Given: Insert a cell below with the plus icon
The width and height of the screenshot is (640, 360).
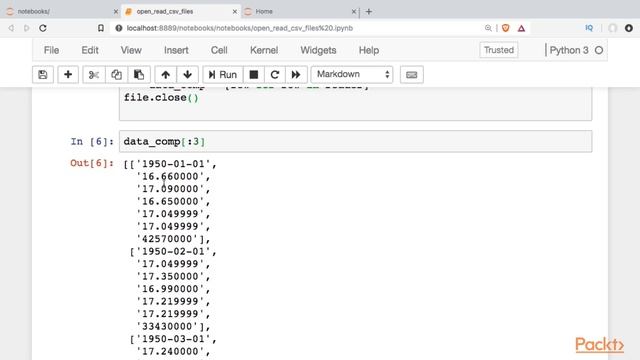Looking at the screenshot, I should point(68,75).
